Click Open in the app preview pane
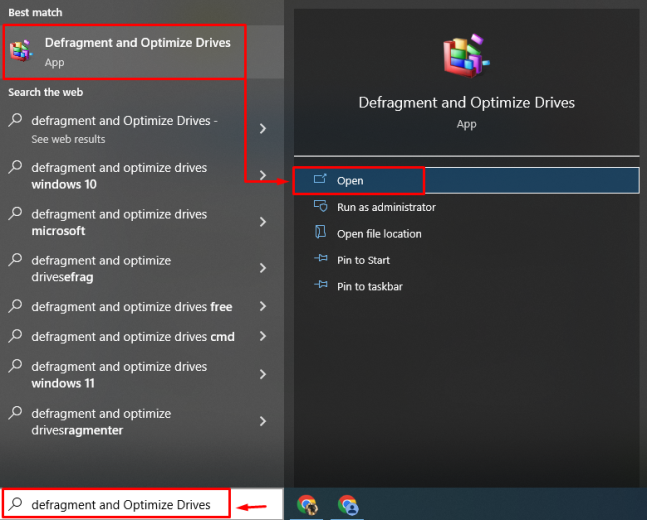The height and width of the screenshot is (520, 647). 466,180
